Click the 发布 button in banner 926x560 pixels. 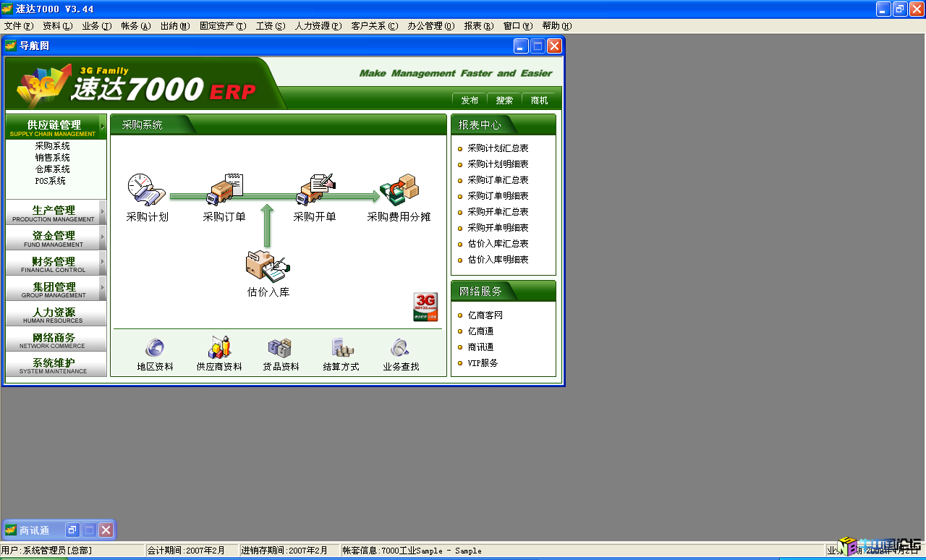(470, 101)
